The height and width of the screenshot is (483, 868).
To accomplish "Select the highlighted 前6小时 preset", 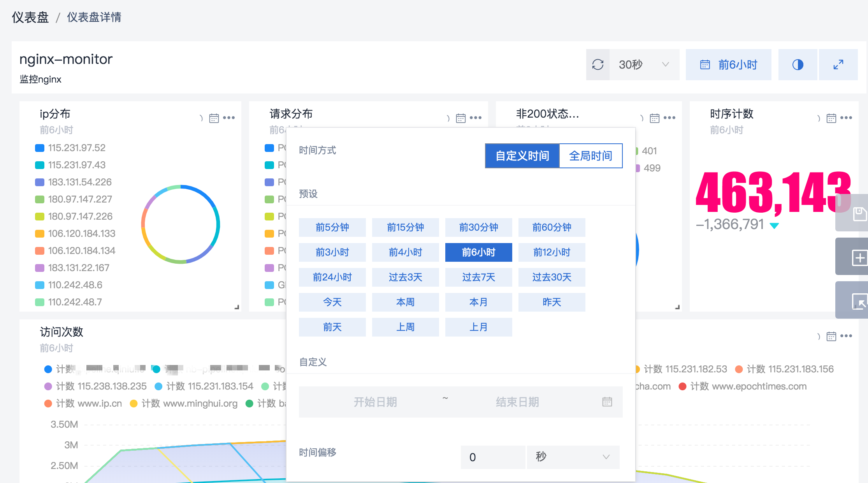I will (x=479, y=252).
